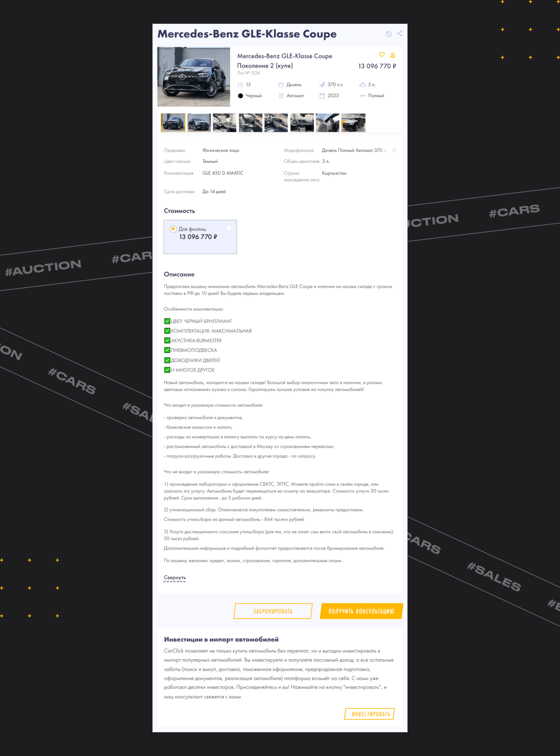Viewport: 560px width, 756px height.
Task: Click the crossed-circle block icon beside share
Action: click(x=389, y=34)
